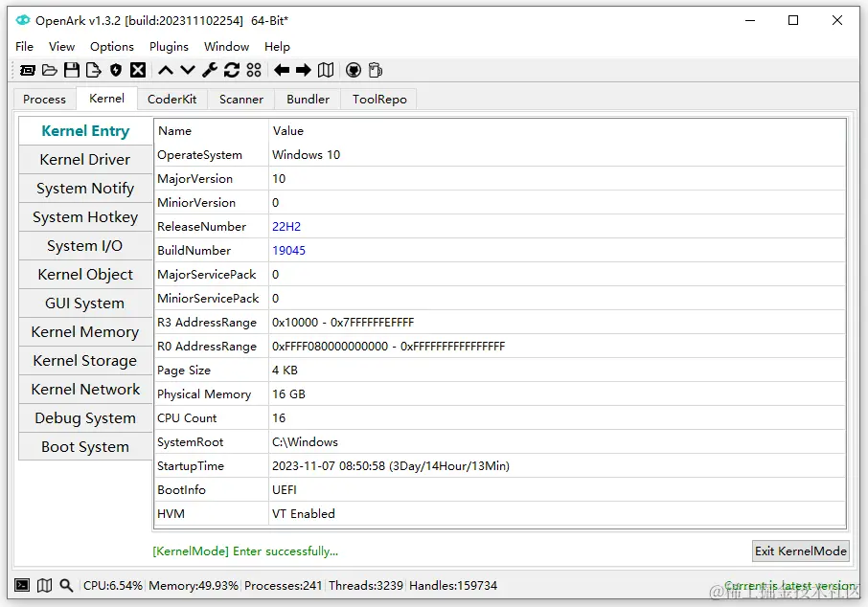Open the Help menu
The height and width of the screenshot is (607, 868).
coord(277,47)
